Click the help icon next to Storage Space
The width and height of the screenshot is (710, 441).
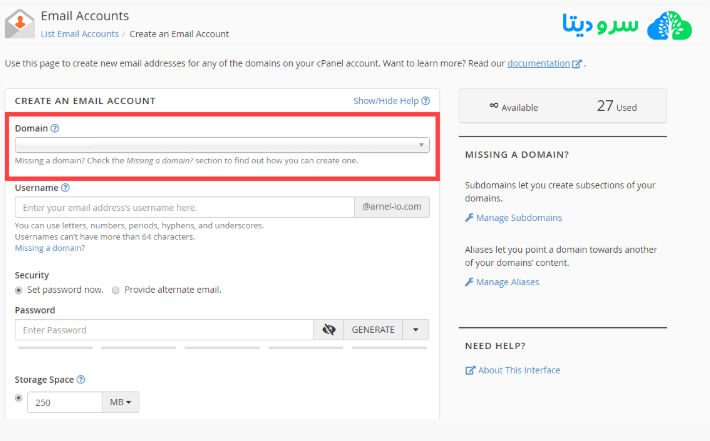pyautogui.click(x=80, y=380)
